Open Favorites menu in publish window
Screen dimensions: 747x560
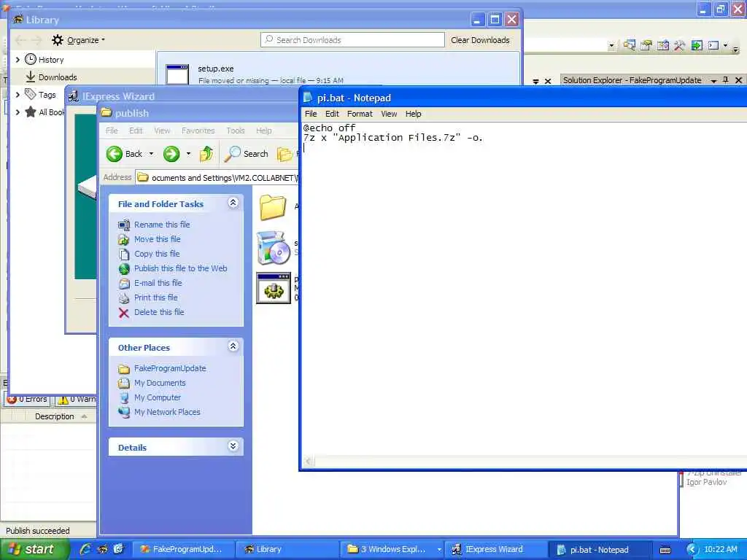(198, 131)
